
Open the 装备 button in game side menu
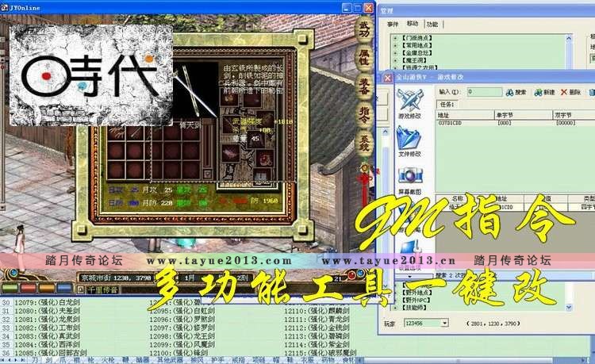click(364, 86)
